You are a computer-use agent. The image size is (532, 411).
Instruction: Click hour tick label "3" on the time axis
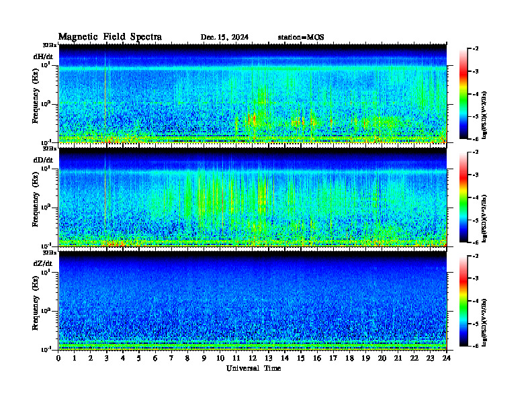(x=107, y=358)
